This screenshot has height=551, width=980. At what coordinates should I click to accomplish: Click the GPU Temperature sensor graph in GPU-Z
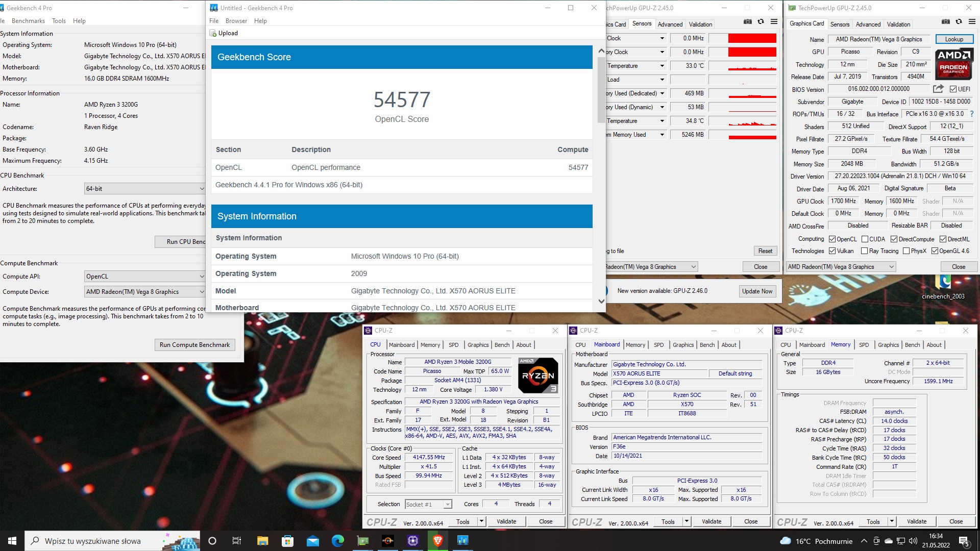coord(743,66)
